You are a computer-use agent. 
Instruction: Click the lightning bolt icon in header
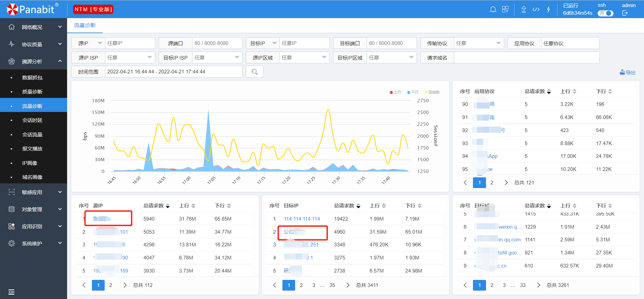click(x=548, y=9)
